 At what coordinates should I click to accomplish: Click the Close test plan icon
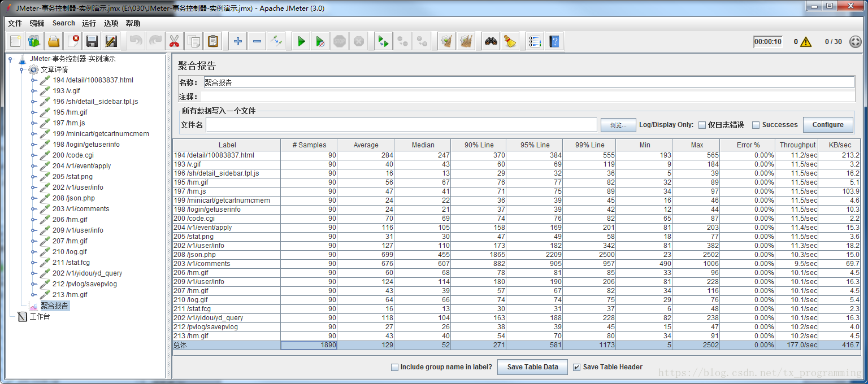[73, 41]
